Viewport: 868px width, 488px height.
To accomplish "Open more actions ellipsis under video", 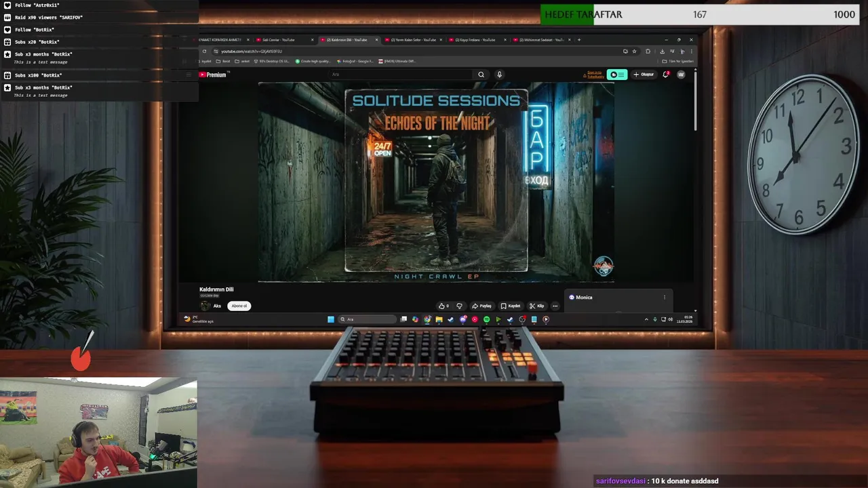I will pos(555,306).
